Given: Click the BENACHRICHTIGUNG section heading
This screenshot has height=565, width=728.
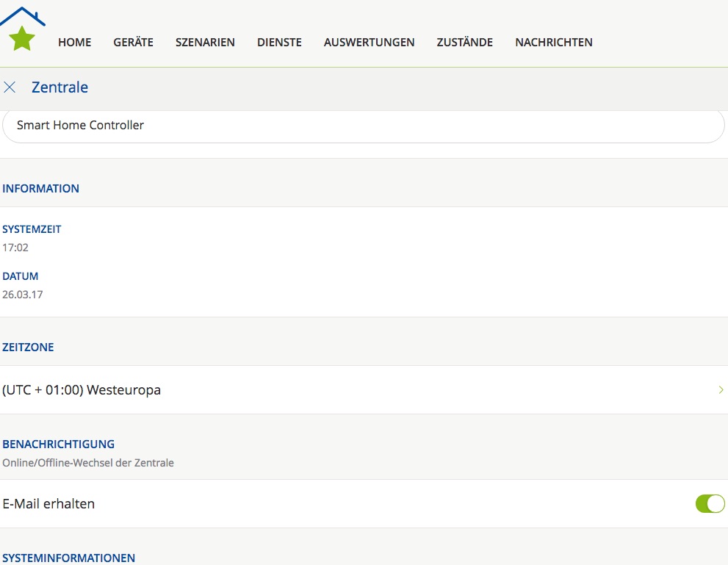Looking at the screenshot, I should click(58, 445).
